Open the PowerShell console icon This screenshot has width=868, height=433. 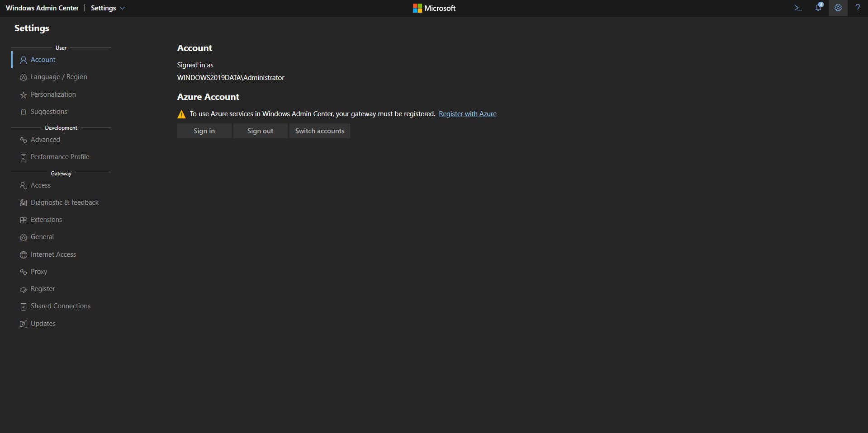(x=798, y=8)
